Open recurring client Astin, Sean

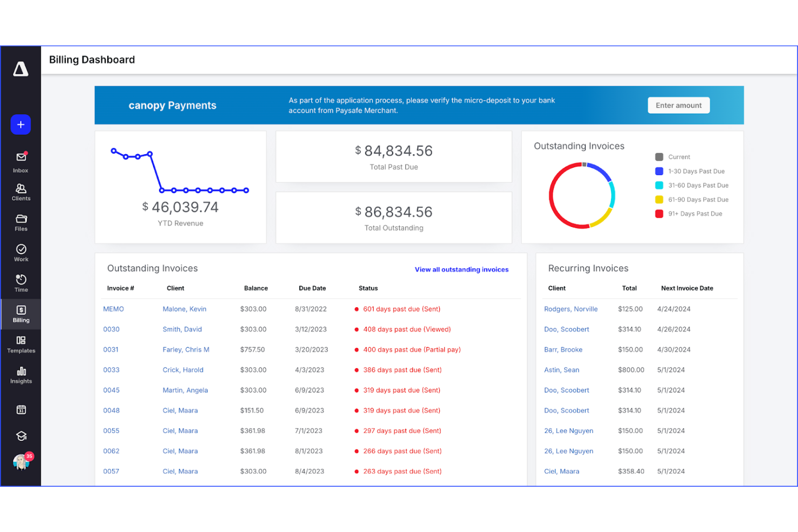[x=561, y=370]
